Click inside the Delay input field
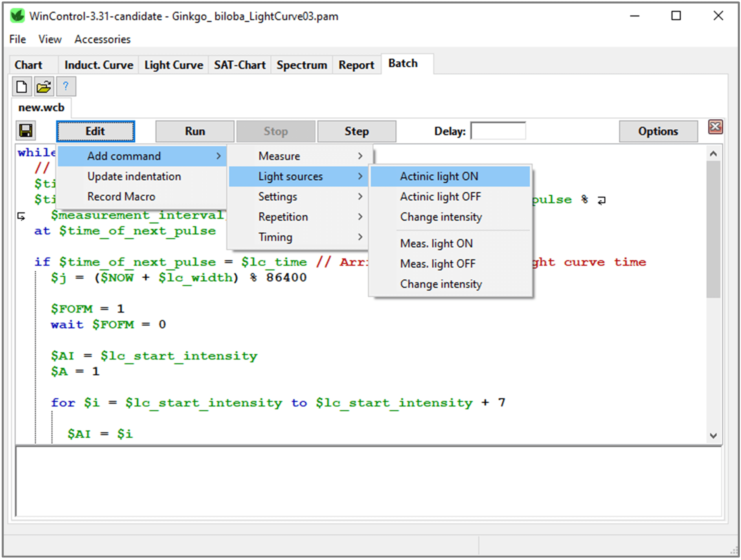Viewport: 741px width, 560px height. point(498,131)
